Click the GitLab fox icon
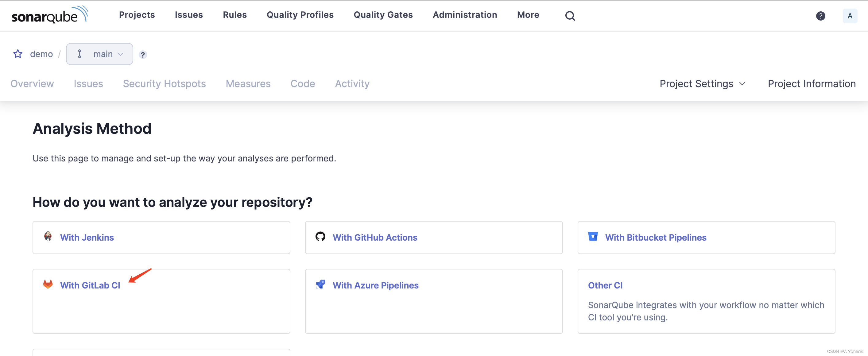Viewport: 868px width, 356px height. (48, 284)
